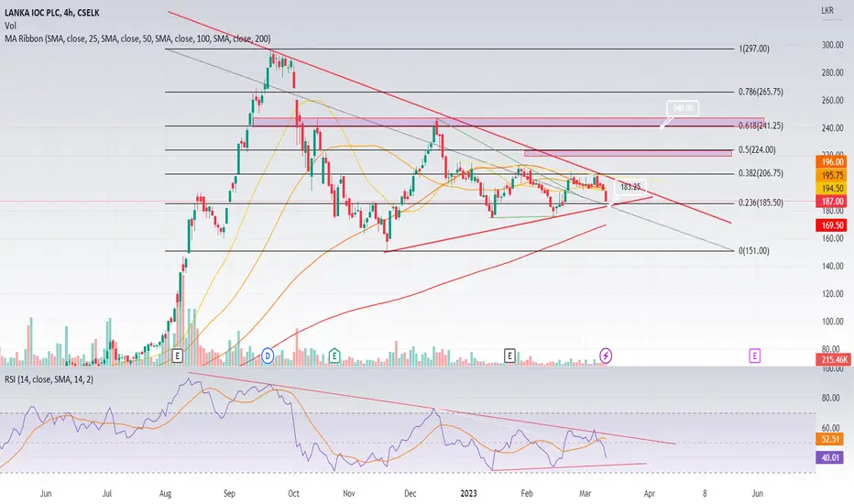Screen dimensions: 854x504
Task: Click the 215.46K volume value tag
Action: click(x=833, y=359)
